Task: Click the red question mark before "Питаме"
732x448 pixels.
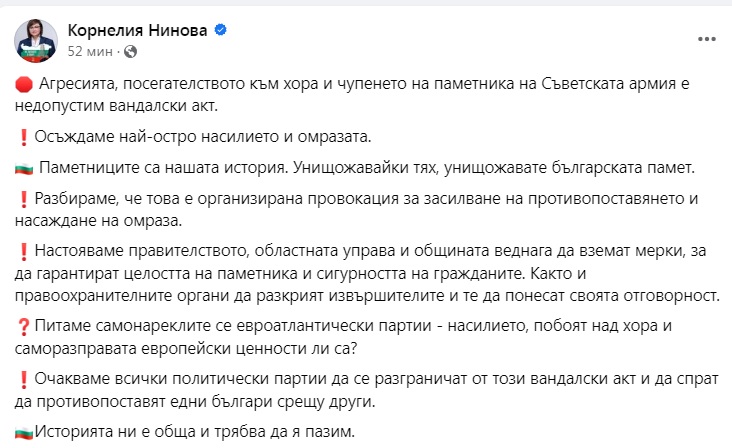Action: [x=23, y=325]
